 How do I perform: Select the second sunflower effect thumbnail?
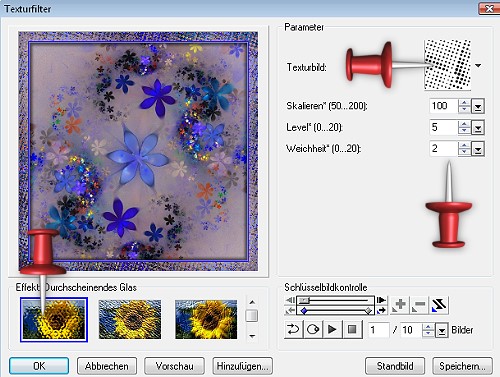pos(130,319)
